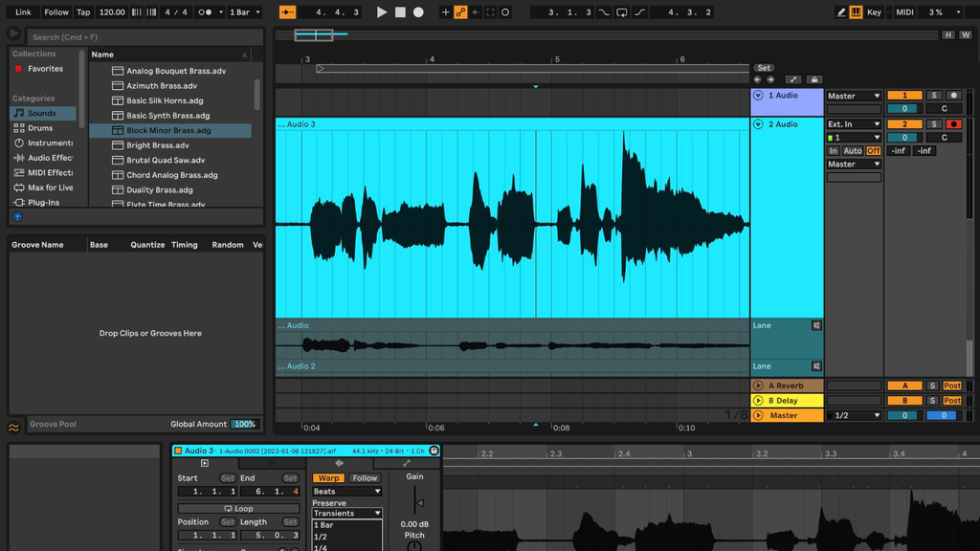
Task: Adjust the clip Gain slider
Action: [x=414, y=501]
